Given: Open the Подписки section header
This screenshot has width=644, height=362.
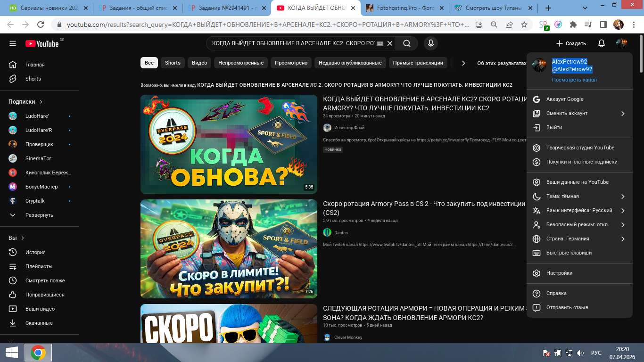Looking at the screenshot, I should point(25,101).
